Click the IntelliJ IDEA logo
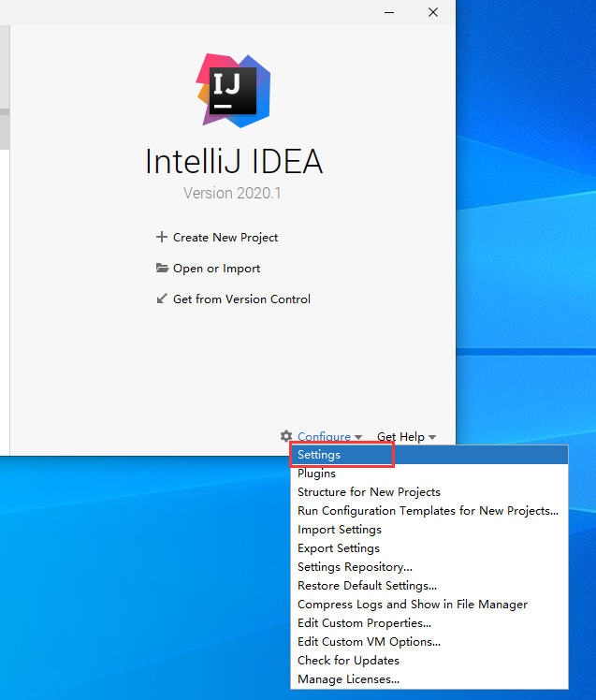Image resolution: width=596 pixels, height=700 pixels. coord(233,91)
